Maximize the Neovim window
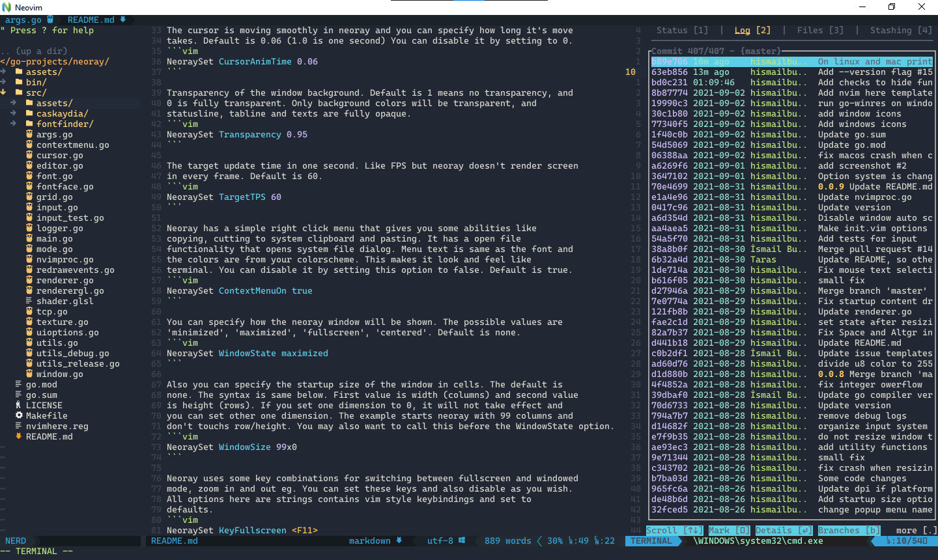938x560 pixels. (892, 7)
